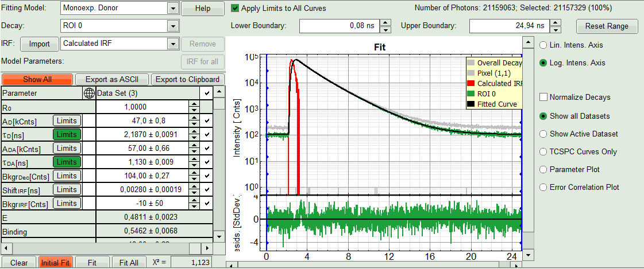Image resolution: width=644 pixels, height=269 pixels.
Task: Open the Fitting Model dropdown
Action: [x=172, y=9]
